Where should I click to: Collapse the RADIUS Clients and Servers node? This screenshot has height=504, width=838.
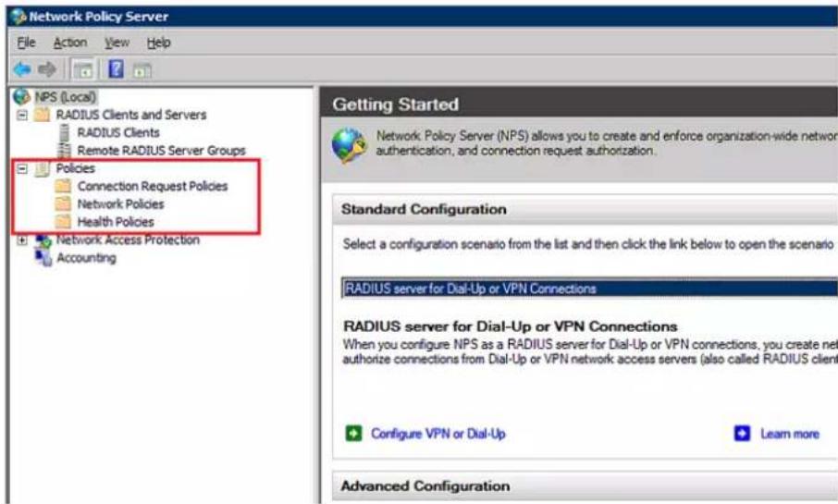pos(22,115)
